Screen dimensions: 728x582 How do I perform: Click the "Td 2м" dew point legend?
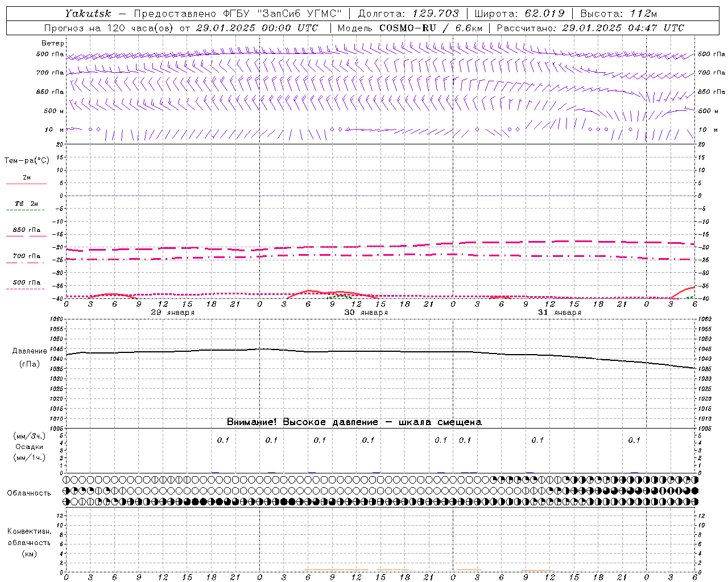26,203
